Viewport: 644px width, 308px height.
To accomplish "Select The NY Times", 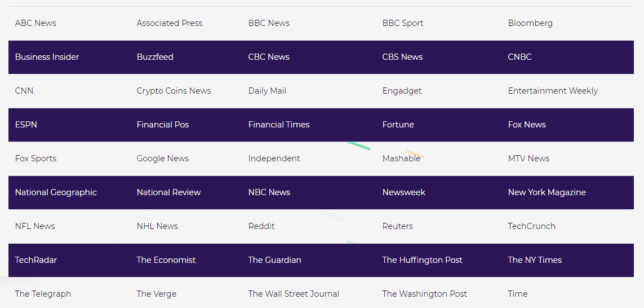I will (534, 259).
